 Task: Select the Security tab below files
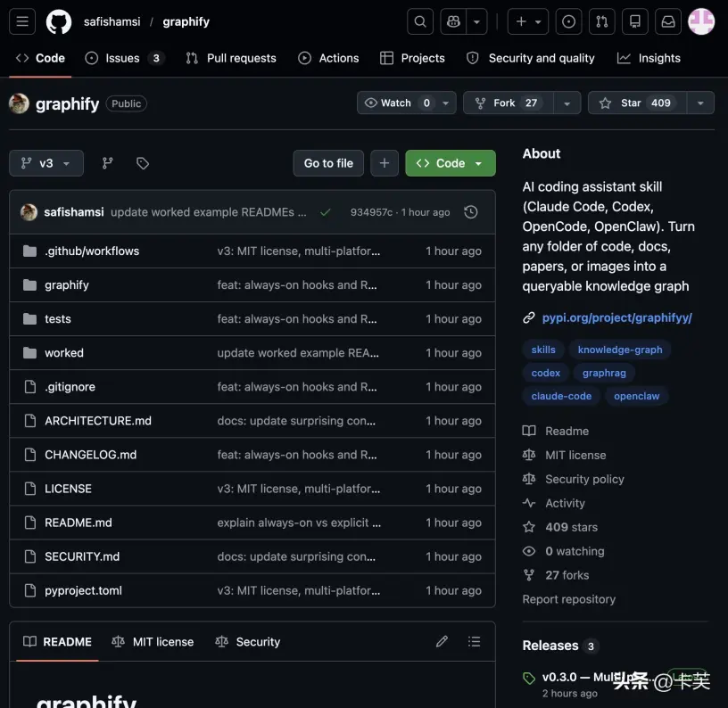click(247, 642)
